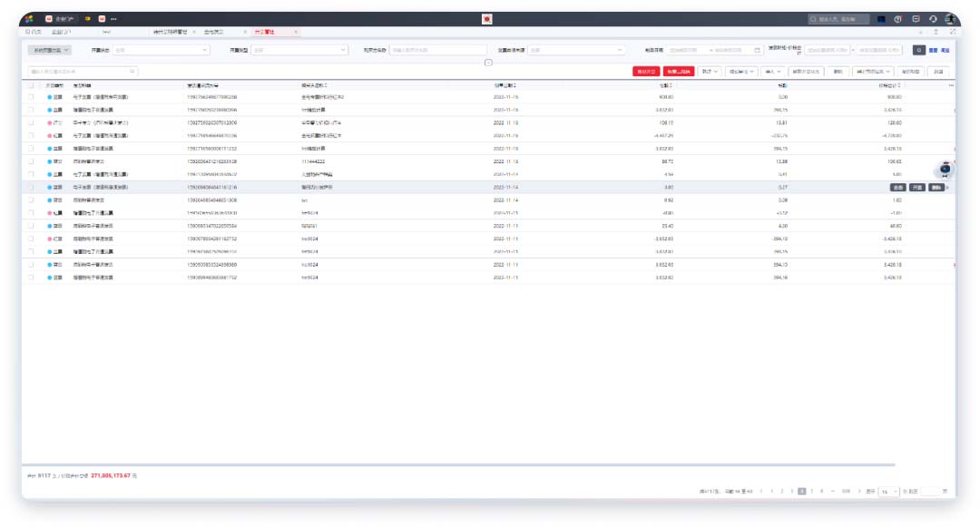The width and height of the screenshot is (980, 527).
Task: Focus the jump-to-page input at the bottom right
Action: [x=930, y=492]
